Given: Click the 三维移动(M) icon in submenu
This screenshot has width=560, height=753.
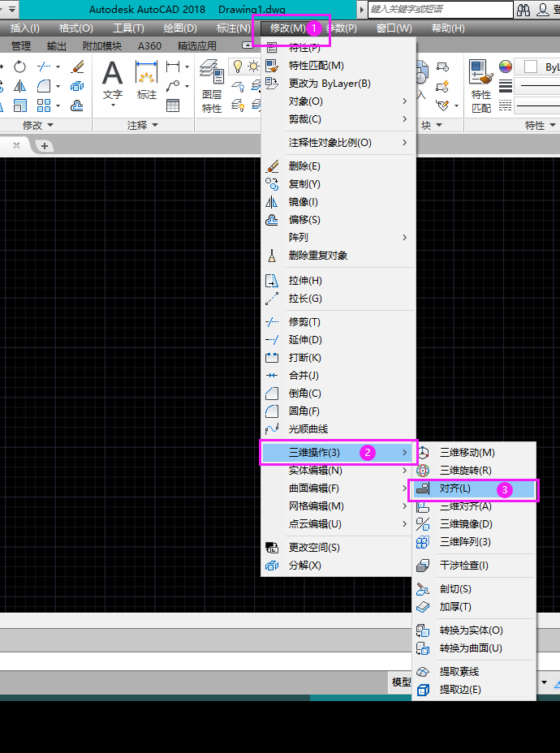Looking at the screenshot, I should click(x=423, y=453).
